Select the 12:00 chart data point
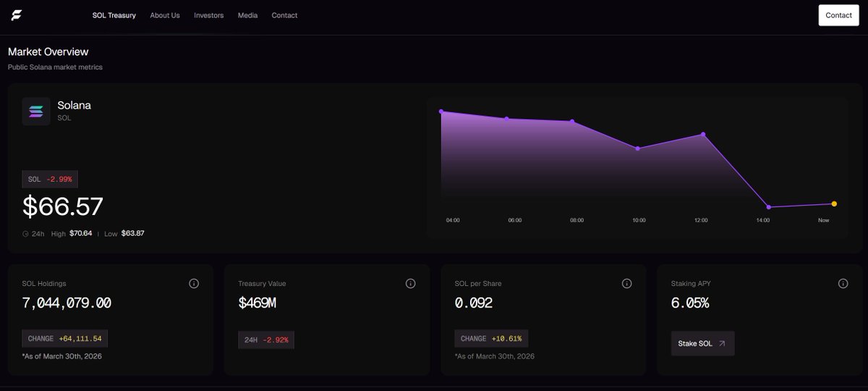This screenshot has width=868, height=391. point(703,134)
